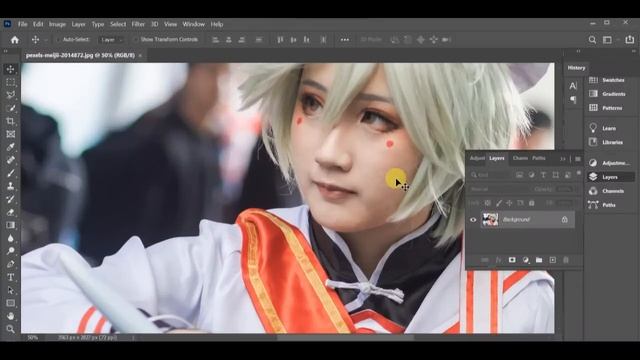640x360 pixels.
Task: Open the Search magnifier at top right
Action: point(592,40)
